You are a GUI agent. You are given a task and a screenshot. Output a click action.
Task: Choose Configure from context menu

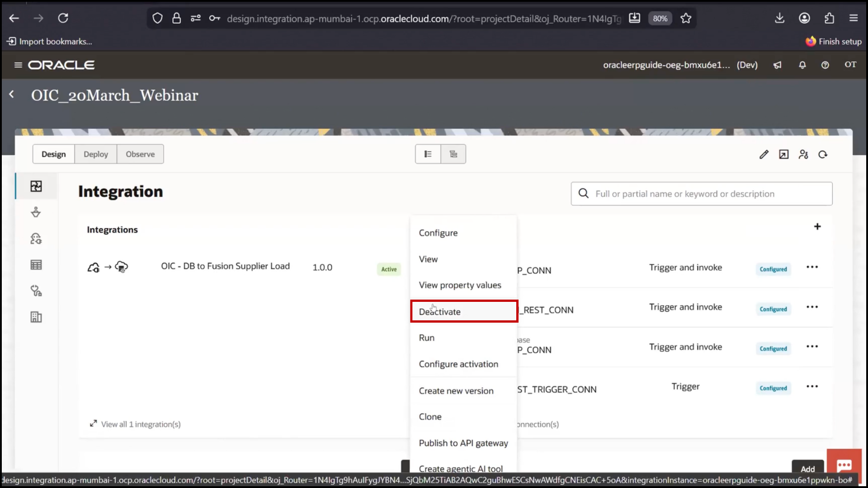[463, 233]
